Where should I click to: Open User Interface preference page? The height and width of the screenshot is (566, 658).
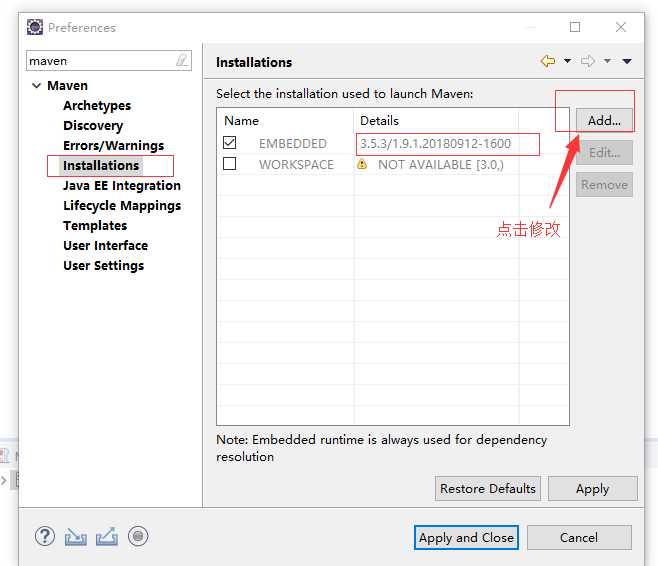(x=105, y=245)
